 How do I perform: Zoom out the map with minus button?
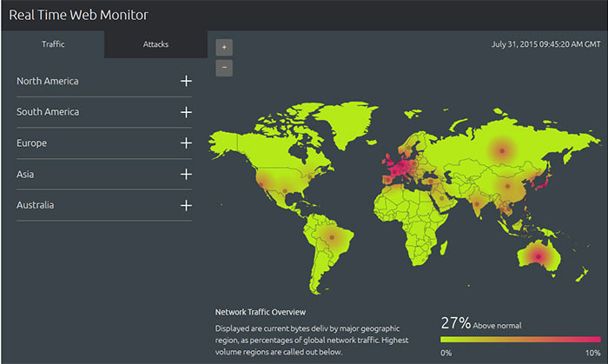coord(224,68)
